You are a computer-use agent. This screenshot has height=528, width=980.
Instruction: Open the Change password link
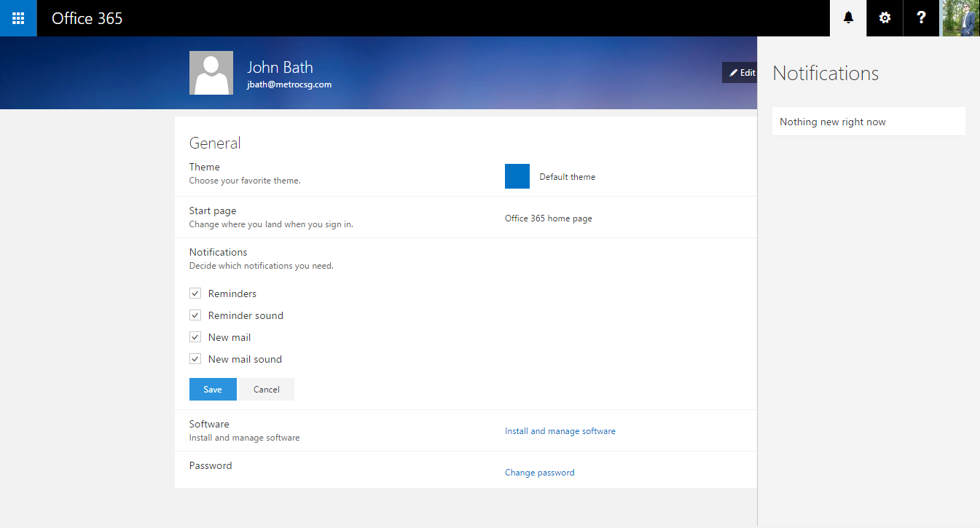tap(539, 472)
